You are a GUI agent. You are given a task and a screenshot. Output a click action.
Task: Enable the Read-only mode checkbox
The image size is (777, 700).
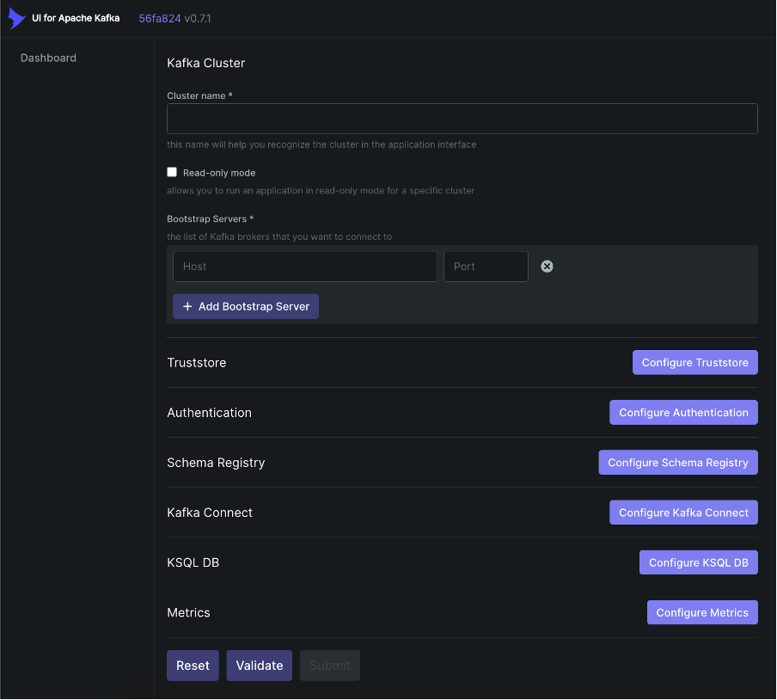[x=172, y=172]
